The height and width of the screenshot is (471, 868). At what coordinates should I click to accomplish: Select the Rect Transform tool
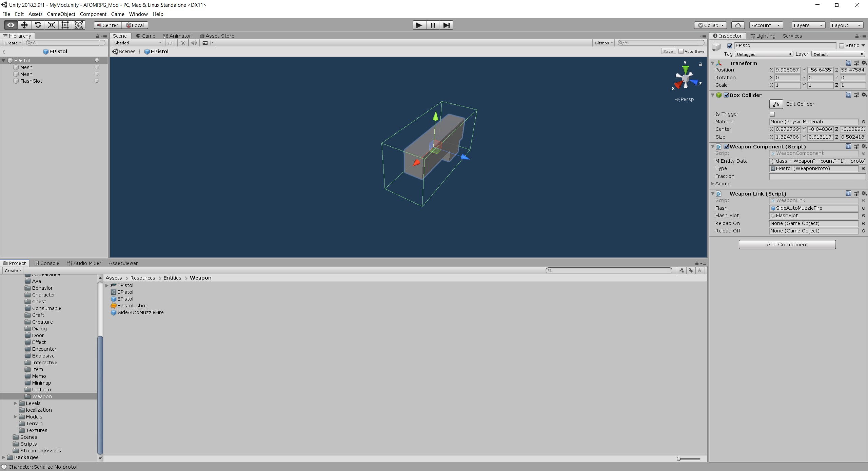tap(65, 25)
